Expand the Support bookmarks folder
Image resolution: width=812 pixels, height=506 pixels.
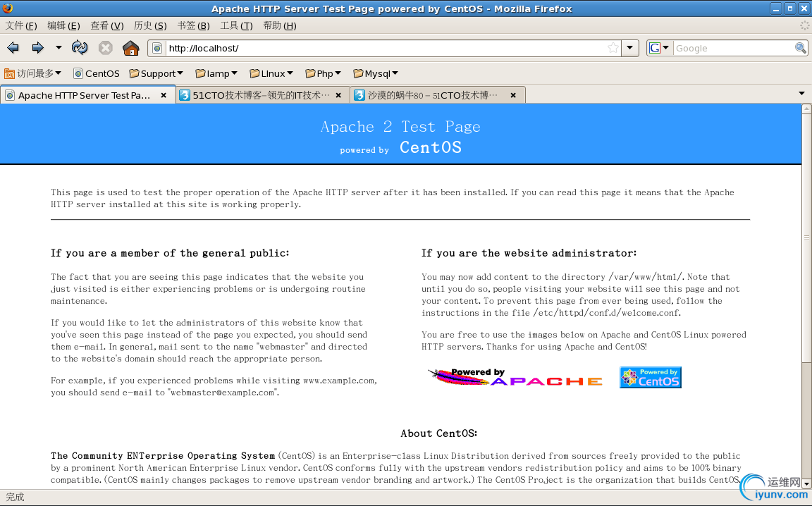coord(156,73)
